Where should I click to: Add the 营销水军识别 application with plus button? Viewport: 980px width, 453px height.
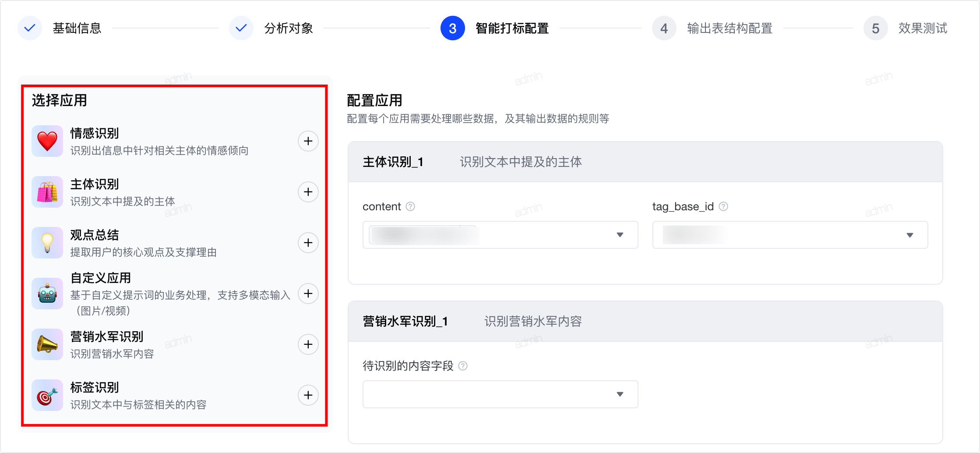(308, 344)
